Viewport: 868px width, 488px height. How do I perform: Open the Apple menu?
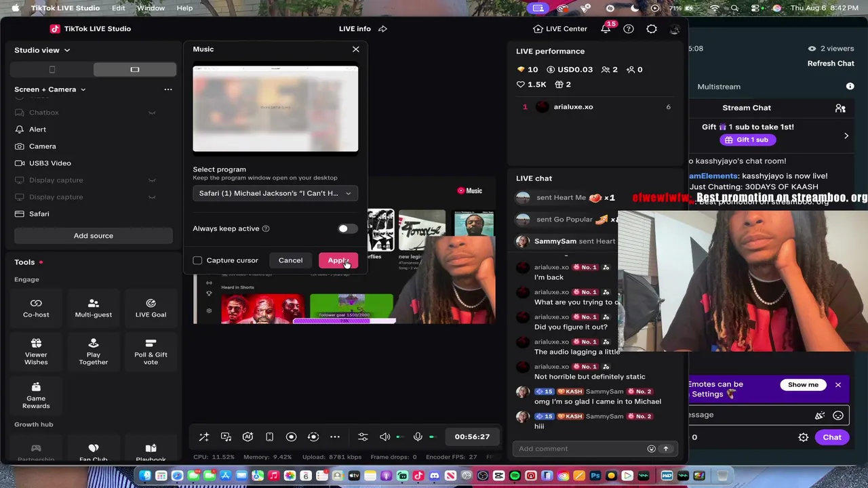(15, 8)
